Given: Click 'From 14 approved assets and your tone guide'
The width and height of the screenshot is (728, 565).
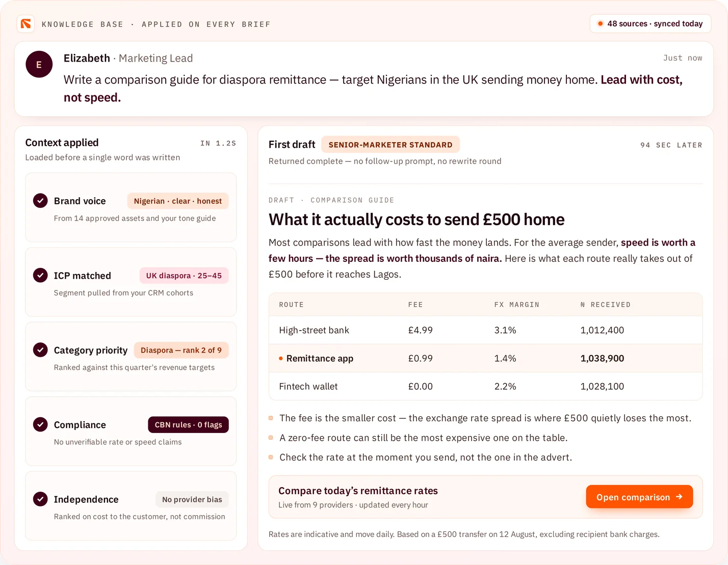Looking at the screenshot, I should coord(135,218).
